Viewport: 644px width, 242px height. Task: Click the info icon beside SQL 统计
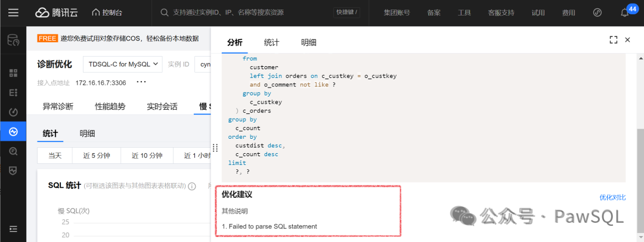[192, 186]
